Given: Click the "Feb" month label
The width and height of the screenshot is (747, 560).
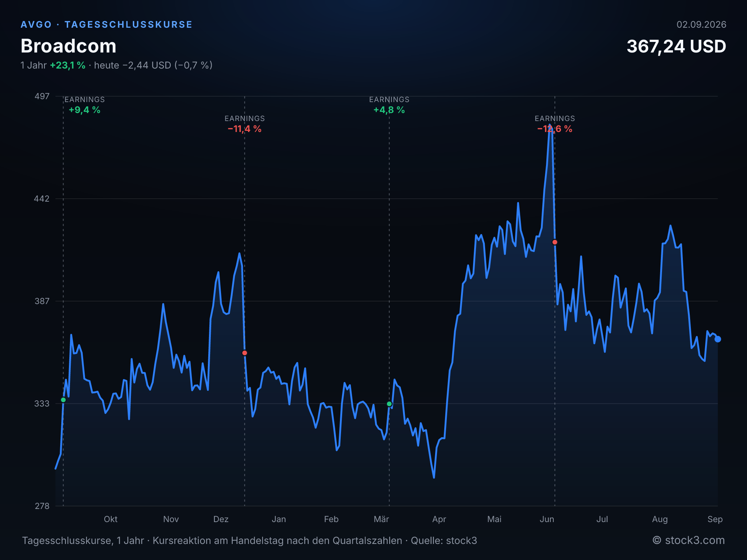Looking at the screenshot, I should (331, 519).
